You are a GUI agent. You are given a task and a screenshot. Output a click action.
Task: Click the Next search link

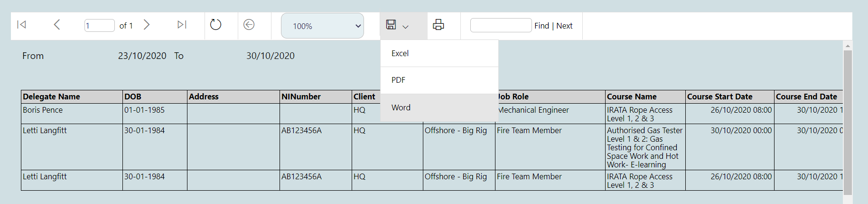[x=564, y=26]
